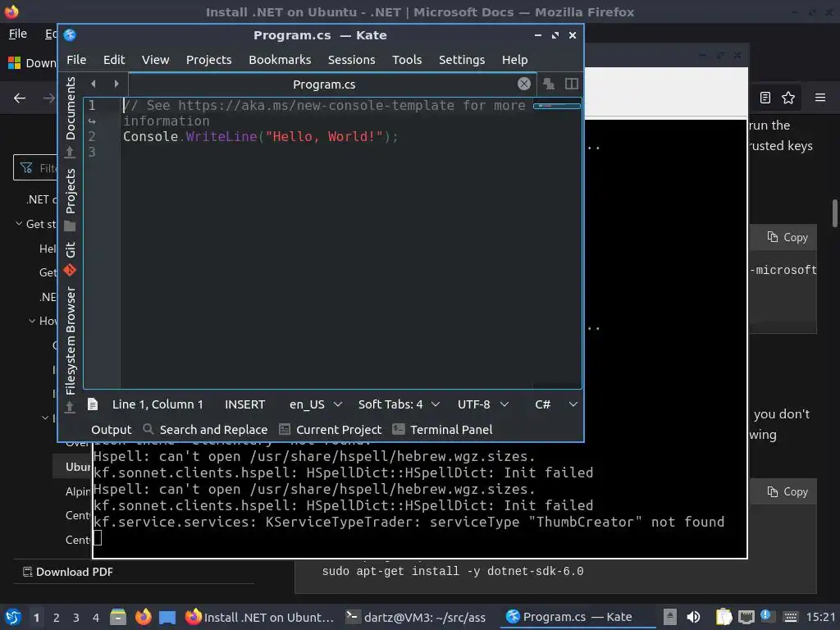Open the application launcher menu in taskbar
This screenshot has height=630, width=840.
tap(13, 617)
